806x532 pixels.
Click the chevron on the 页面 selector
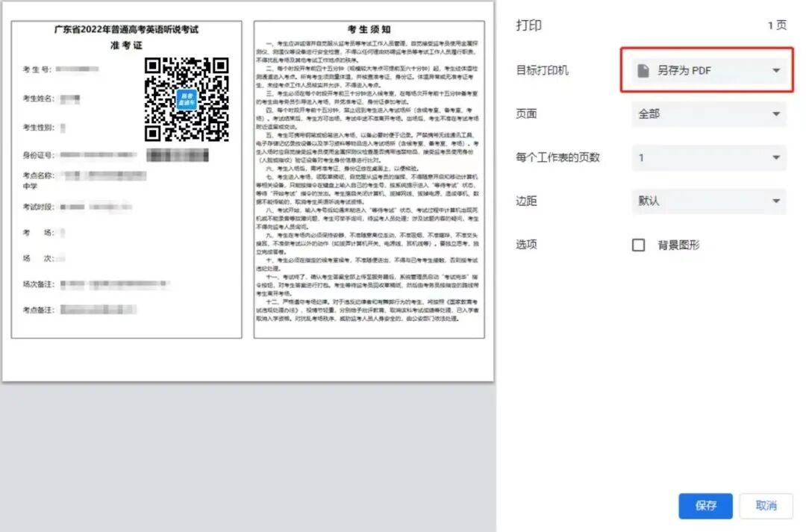[775, 113]
